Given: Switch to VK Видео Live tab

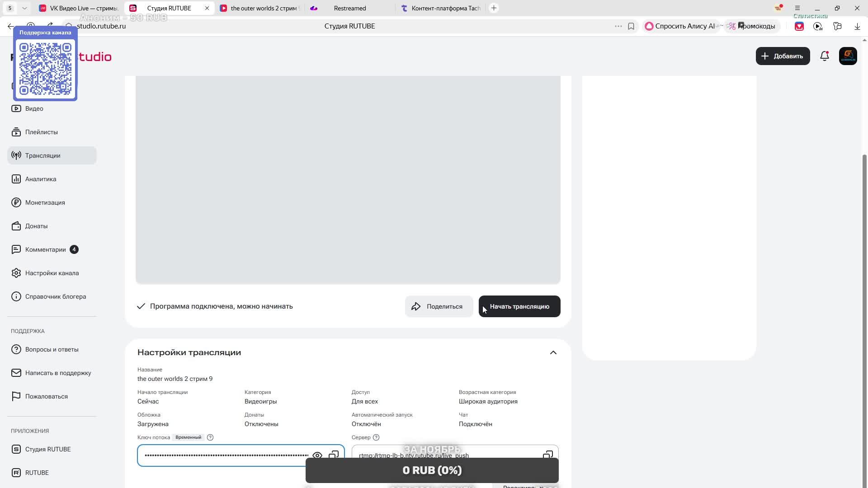Looking at the screenshot, I should 79,8.
